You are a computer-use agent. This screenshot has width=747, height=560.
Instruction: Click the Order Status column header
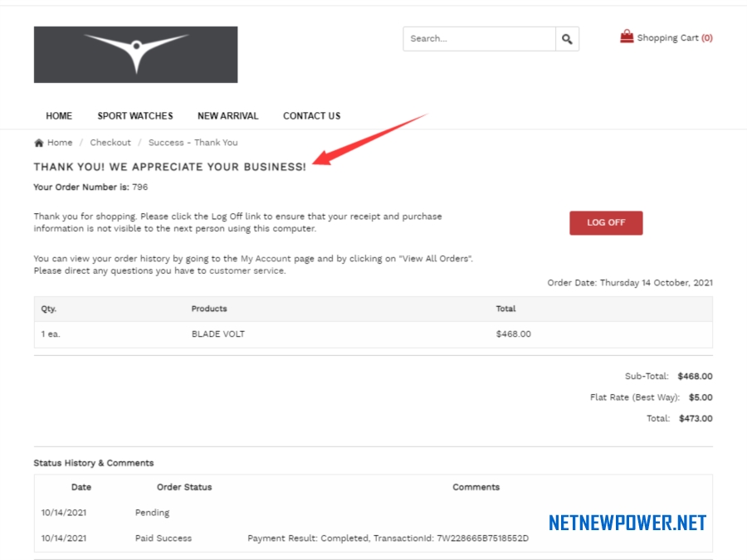click(x=184, y=487)
